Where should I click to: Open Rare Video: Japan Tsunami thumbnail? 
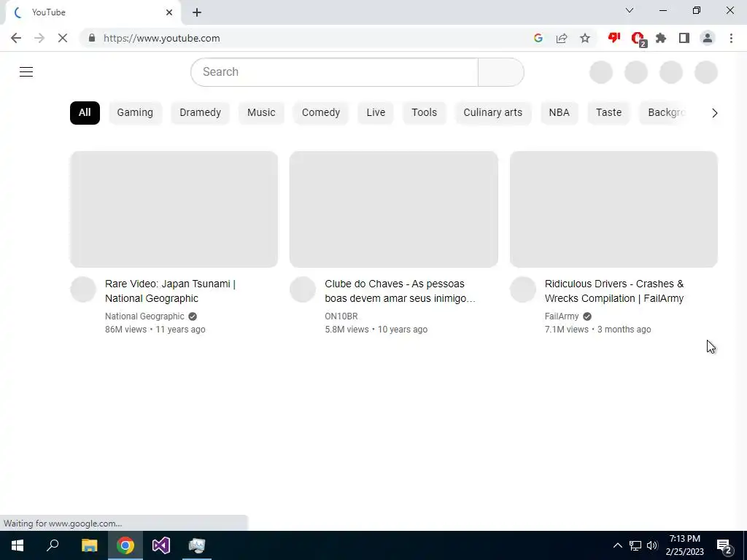(x=174, y=209)
